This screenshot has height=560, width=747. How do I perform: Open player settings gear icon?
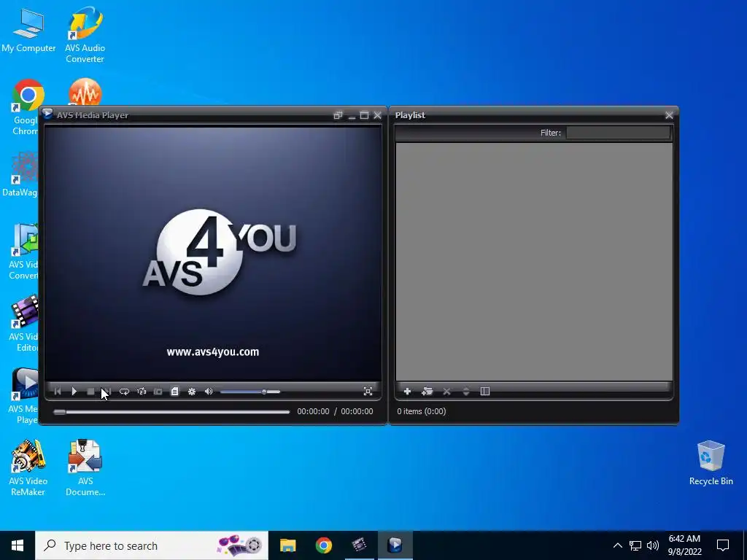192,392
